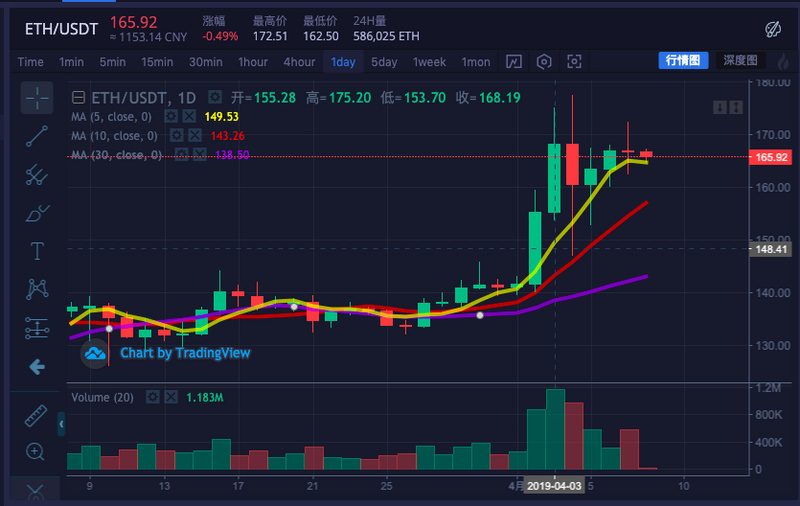
Task: Select the trend line drawing tool
Action: (37, 136)
